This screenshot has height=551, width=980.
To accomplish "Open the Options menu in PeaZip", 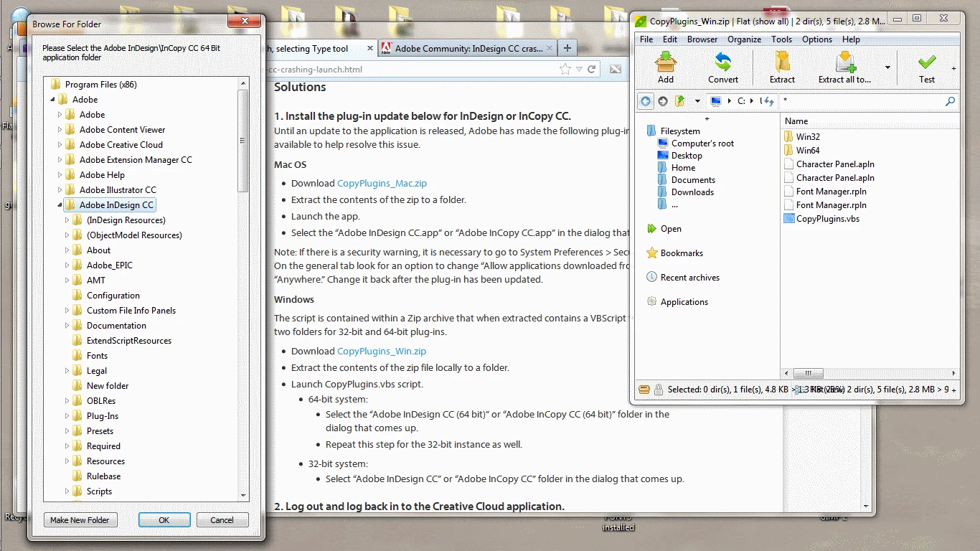I will pos(817,39).
